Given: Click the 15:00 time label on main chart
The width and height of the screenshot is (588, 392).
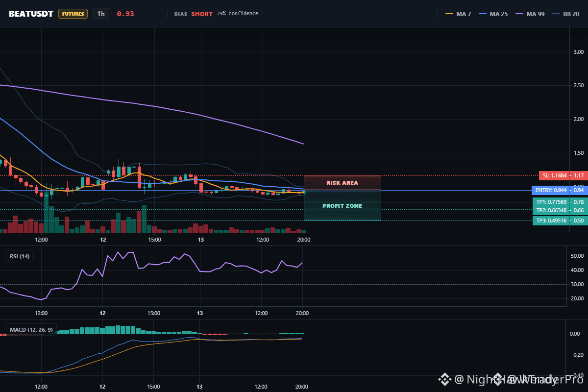Looking at the screenshot, I should [x=154, y=240].
